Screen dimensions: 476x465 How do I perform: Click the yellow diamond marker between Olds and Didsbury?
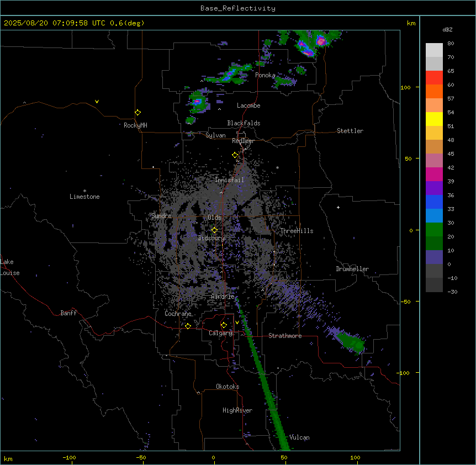215,230
